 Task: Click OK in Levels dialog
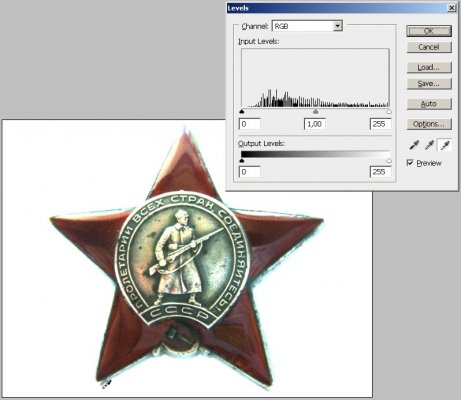click(429, 31)
